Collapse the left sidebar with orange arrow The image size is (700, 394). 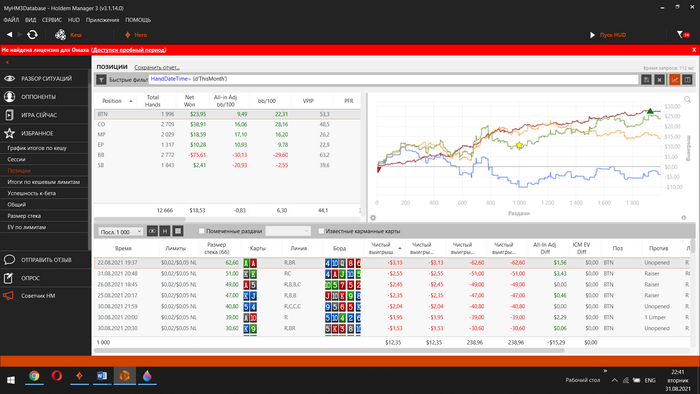[7, 62]
